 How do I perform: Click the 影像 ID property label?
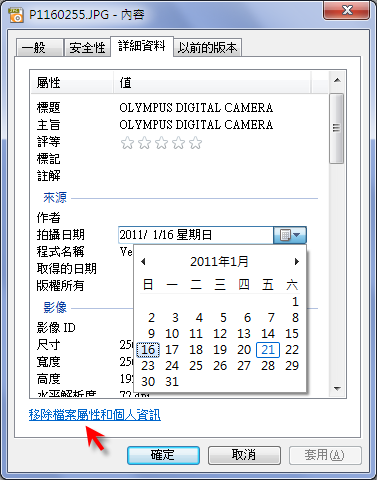click(56, 328)
